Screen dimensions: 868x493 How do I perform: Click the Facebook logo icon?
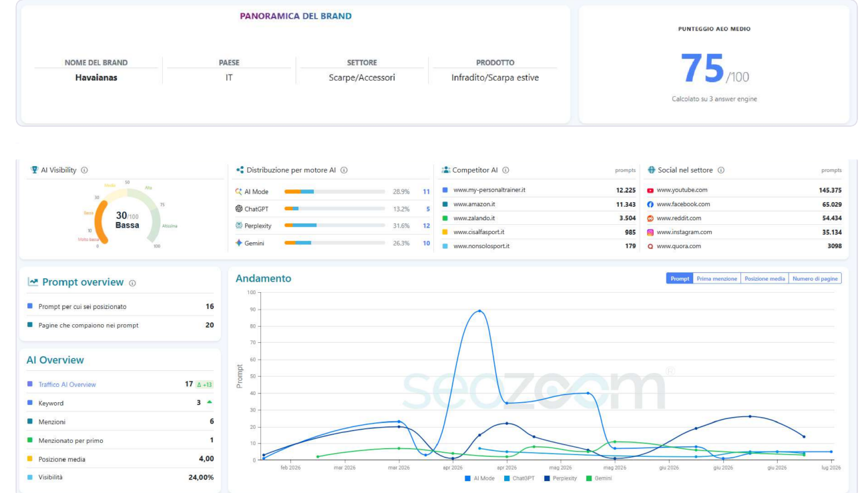pos(650,204)
